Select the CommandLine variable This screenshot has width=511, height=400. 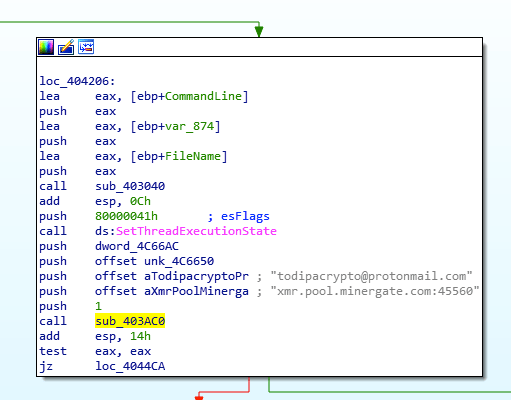click(x=203, y=96)
